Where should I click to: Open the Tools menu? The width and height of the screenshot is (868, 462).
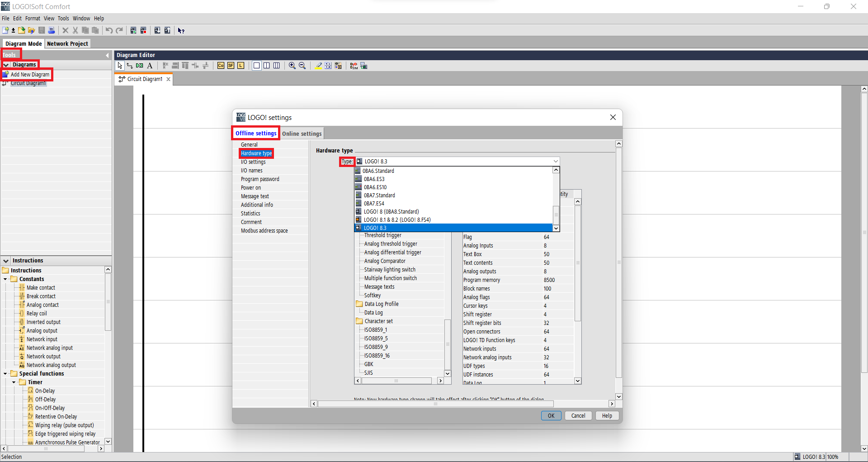[x=63, y=19]
